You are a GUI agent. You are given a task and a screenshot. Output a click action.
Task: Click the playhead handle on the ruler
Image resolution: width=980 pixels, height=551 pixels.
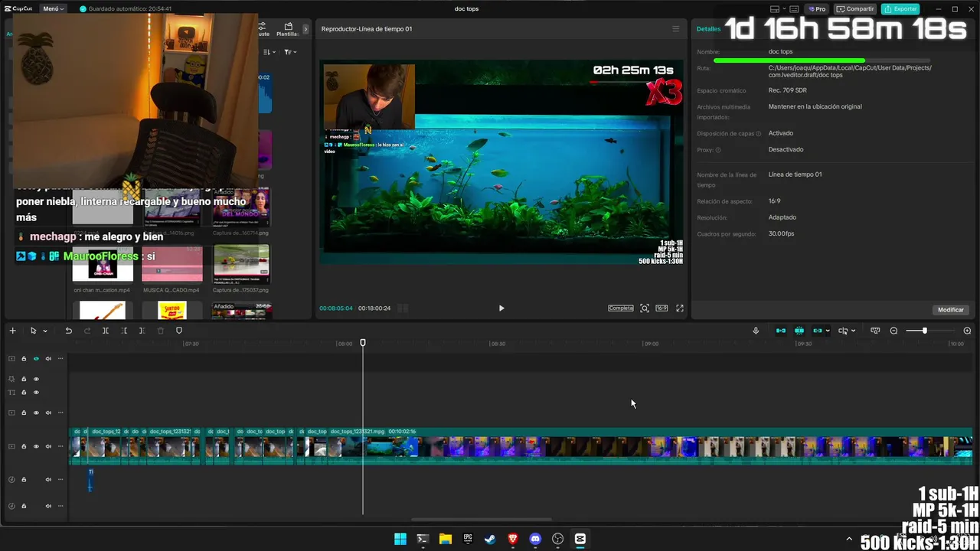click(363, 343)
